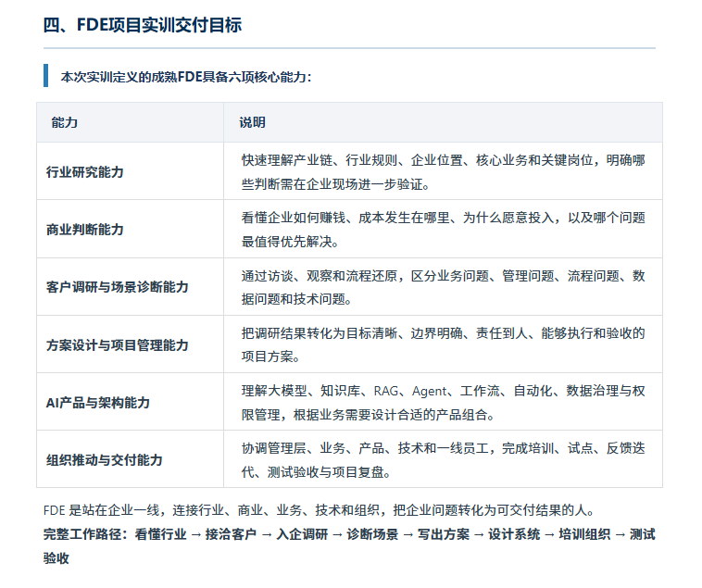The width and height of the screenshot is (702, 588).
Task: Click the description starting 理解大模型、知识库
Action: pos(444,402)
